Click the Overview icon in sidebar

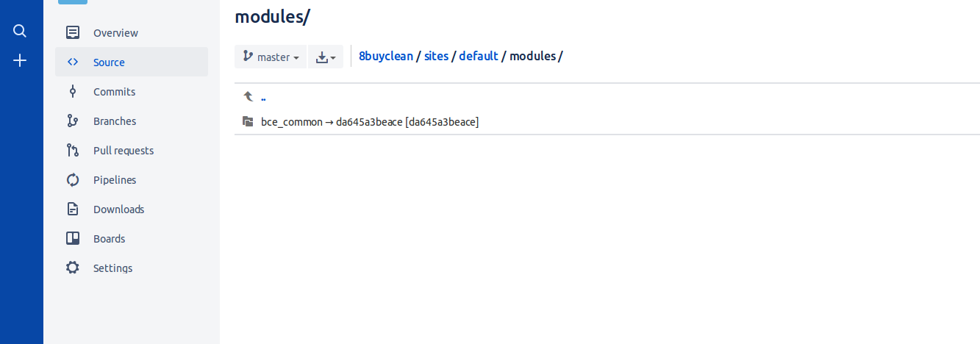click(72, 32)
